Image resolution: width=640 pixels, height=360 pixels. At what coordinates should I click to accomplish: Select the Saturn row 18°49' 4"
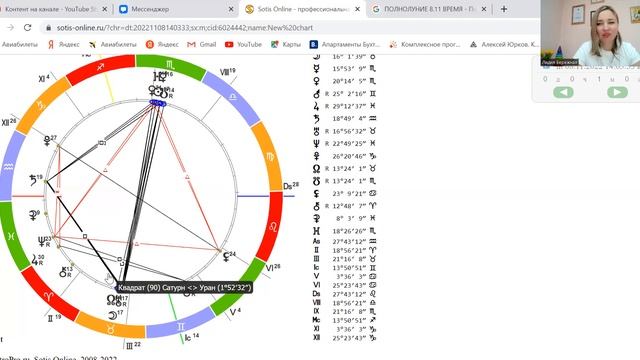[x=344, y=119]
